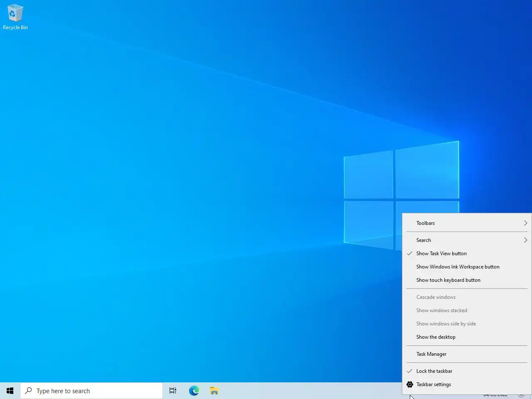Enable 'Show touch keyboard button'
The height and width of the screenshot is (399, 532).
coord(467,280)
